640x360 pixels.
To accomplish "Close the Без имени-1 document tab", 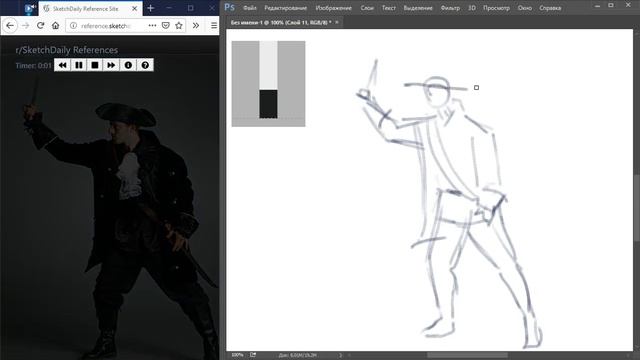I will coord(337,22).
